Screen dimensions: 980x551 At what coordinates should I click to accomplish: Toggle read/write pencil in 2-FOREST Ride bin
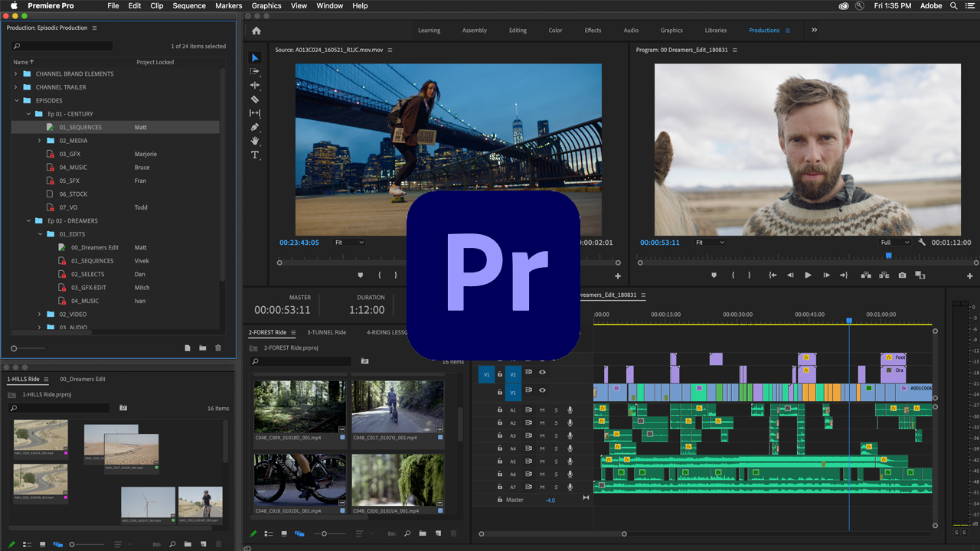[x=253, y=533]
